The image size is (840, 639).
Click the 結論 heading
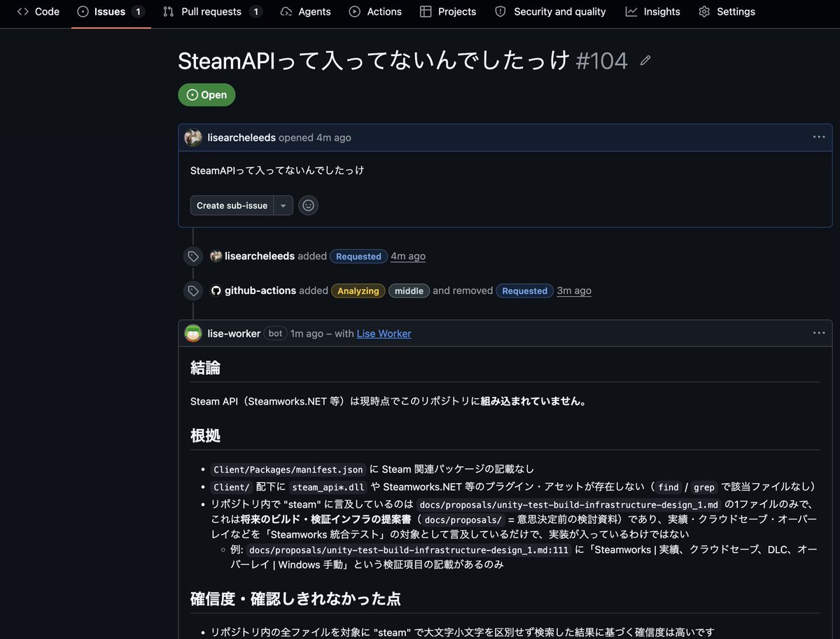pos(205,367)
